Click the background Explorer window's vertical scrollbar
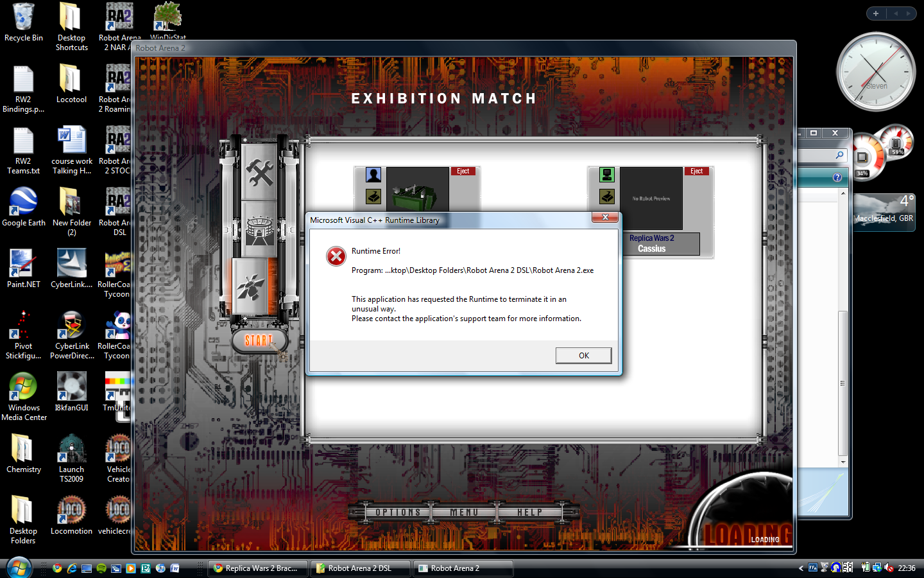The width and height of the screenshot is (924, 578). click(x=843, y=328)
